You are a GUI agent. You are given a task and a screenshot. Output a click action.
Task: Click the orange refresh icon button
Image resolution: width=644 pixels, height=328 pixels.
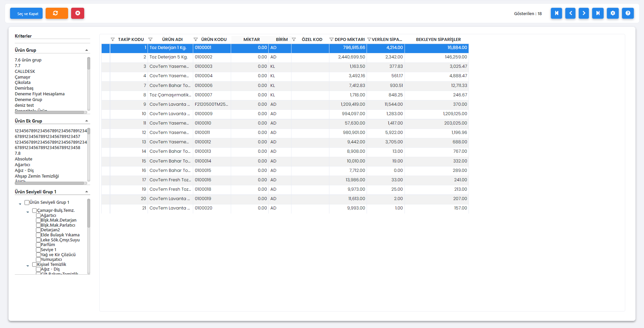pos(57,13)
